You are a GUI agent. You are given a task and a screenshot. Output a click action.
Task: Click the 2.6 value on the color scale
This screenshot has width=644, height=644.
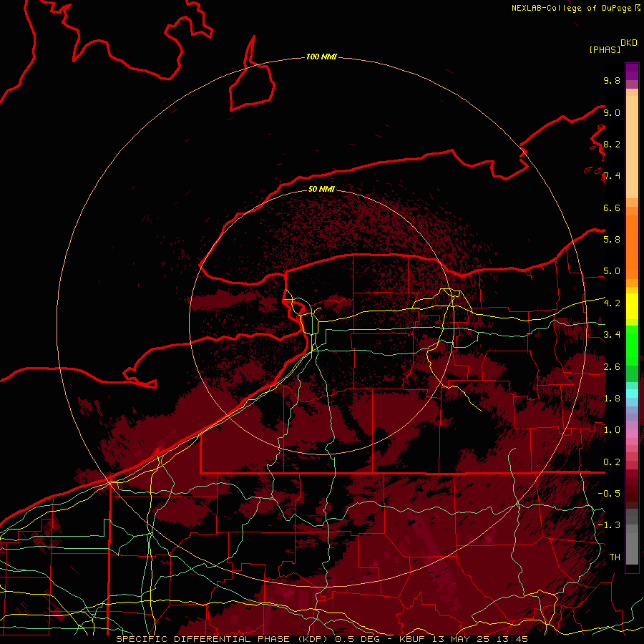[612, 366]
